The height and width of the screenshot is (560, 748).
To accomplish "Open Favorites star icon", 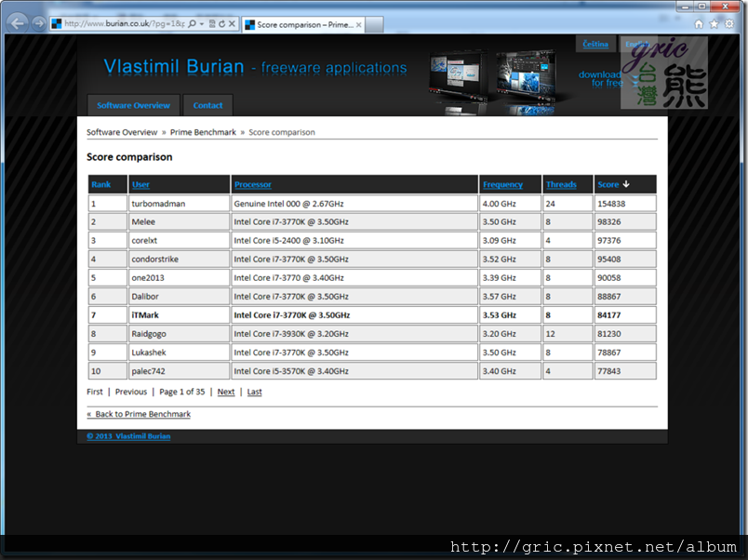I will tap(714, 24).
